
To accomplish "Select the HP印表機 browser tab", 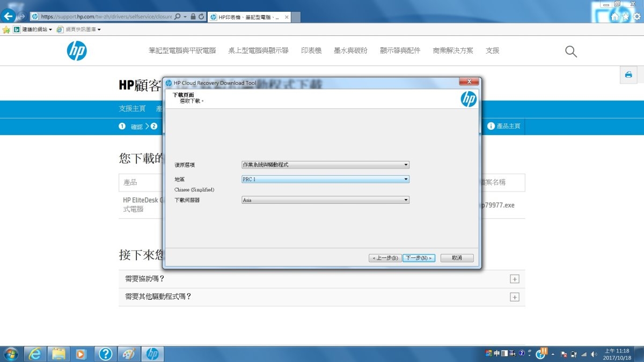I will 249,17.
